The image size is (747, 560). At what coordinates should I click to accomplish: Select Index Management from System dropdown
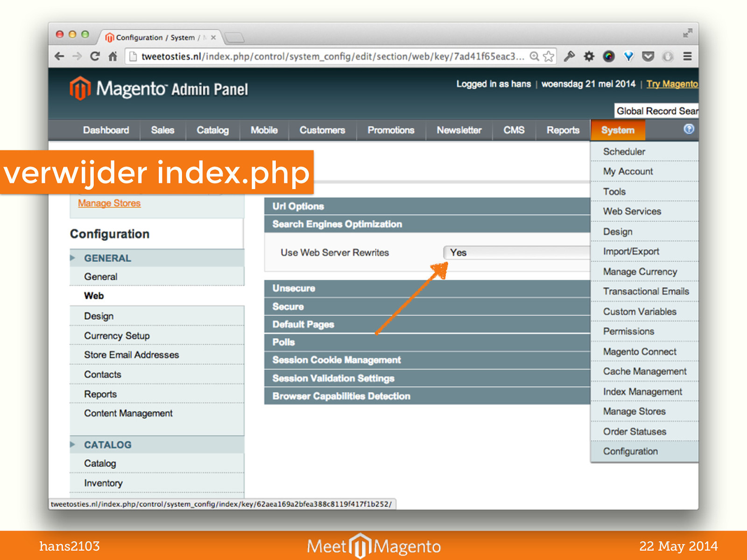pos(645,392)
